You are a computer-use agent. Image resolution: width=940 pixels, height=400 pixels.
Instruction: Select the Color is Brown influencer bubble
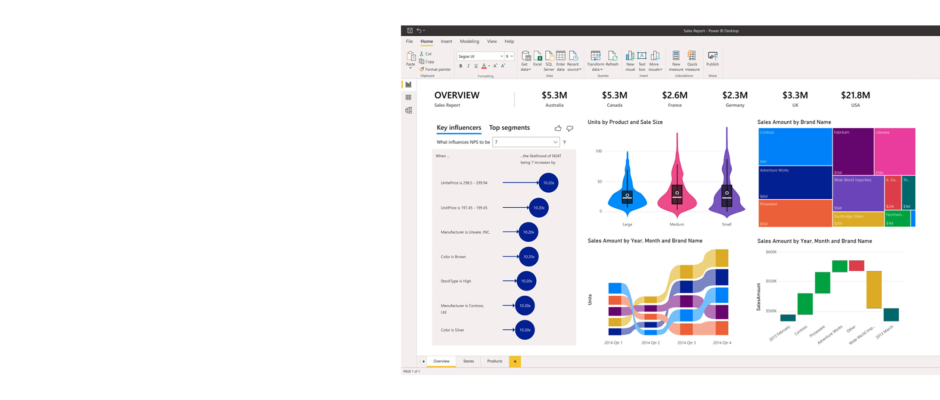[x=529, y=257]
